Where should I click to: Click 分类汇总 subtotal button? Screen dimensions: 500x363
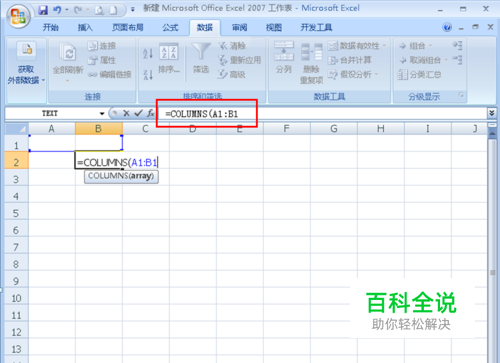click(x=420, y=74)
